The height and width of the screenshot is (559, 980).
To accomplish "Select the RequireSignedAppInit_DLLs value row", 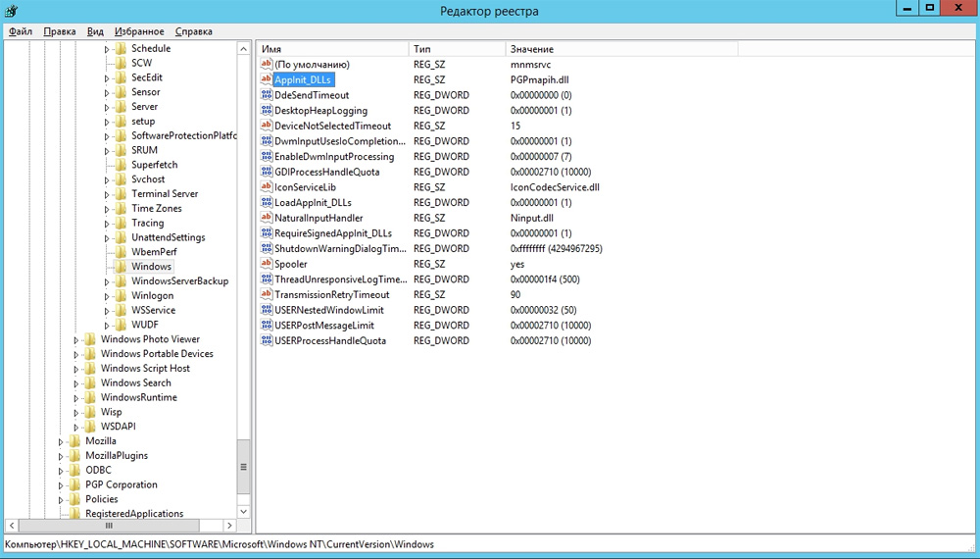I will point(332,233).
